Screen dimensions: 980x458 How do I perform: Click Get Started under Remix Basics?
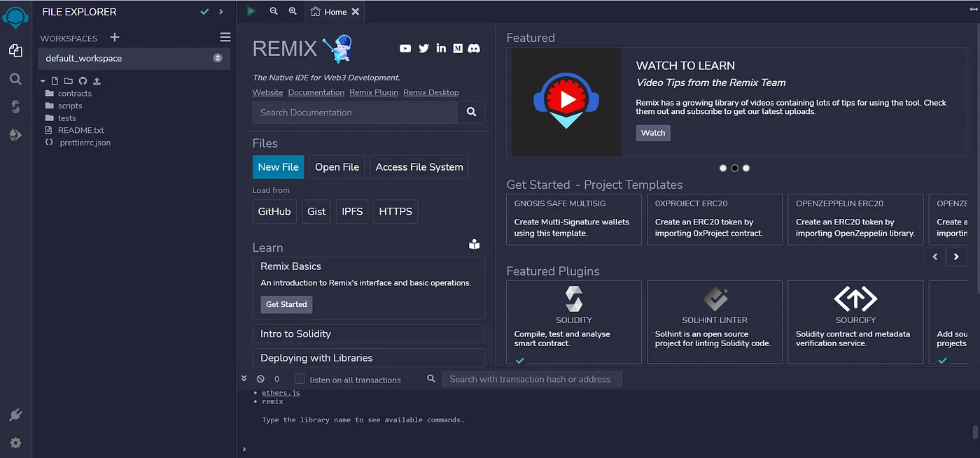click(x=286, y=304)
